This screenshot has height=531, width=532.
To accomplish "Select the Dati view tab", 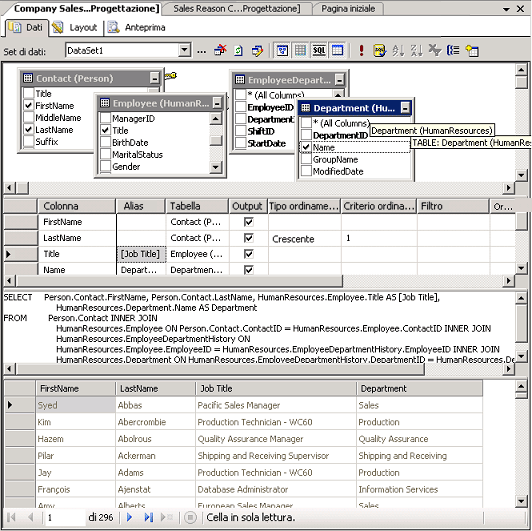I will click(26, 27).
